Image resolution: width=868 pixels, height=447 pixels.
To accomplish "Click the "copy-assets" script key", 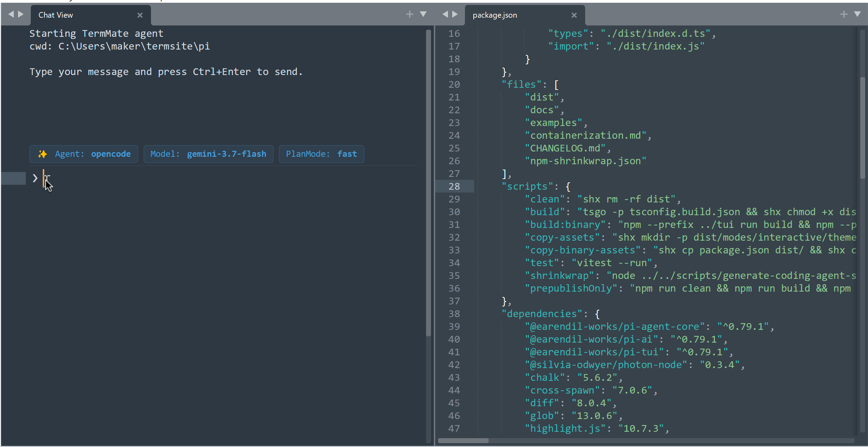I will pyautogui.click(x=563, y=237).
